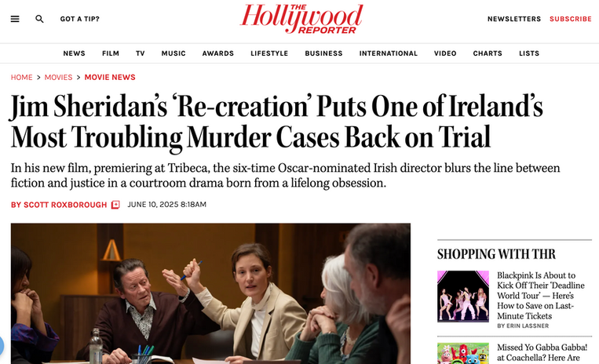Select the News menu item
This screenshot has height=364, width=599.
[x=74, y=53]
